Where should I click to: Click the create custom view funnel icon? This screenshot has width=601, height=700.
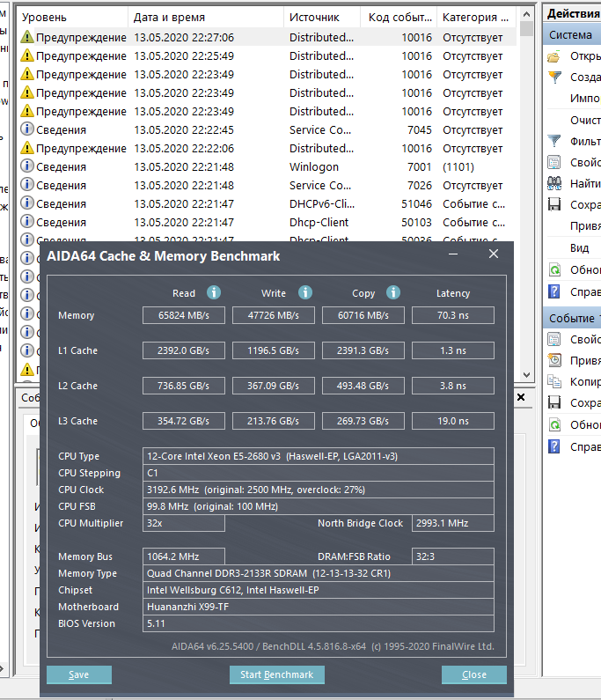coord(554,77)
